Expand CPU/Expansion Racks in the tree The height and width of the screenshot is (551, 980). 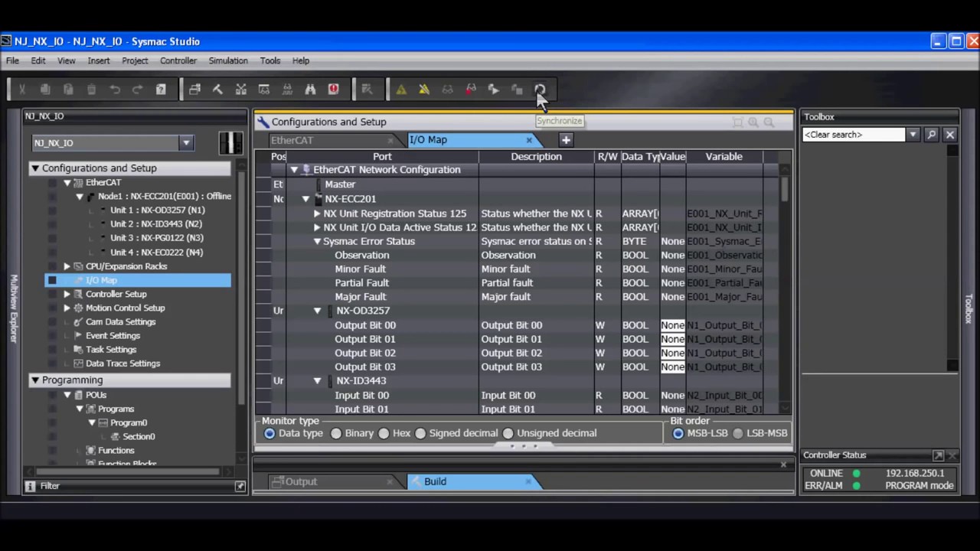pos(67,266)
